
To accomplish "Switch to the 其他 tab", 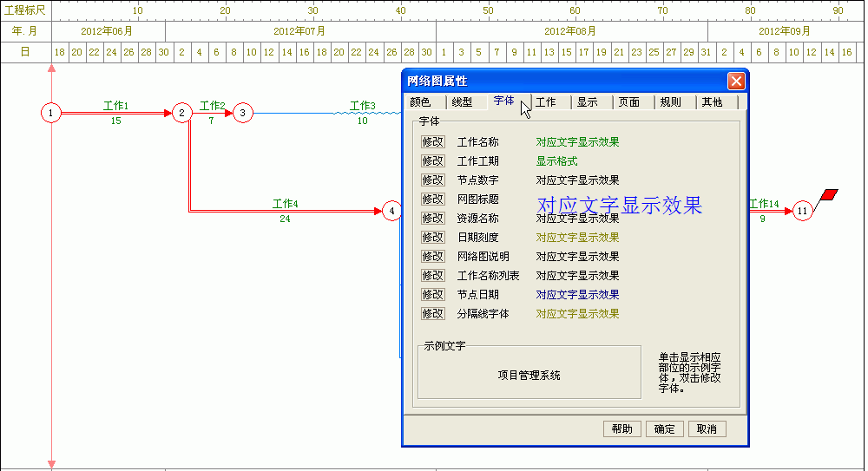I will (x=716, y=102).
